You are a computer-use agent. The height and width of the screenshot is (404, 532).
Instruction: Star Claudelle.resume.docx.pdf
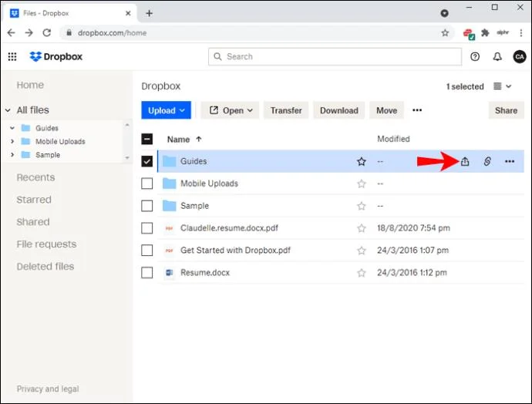click(362, 228)
